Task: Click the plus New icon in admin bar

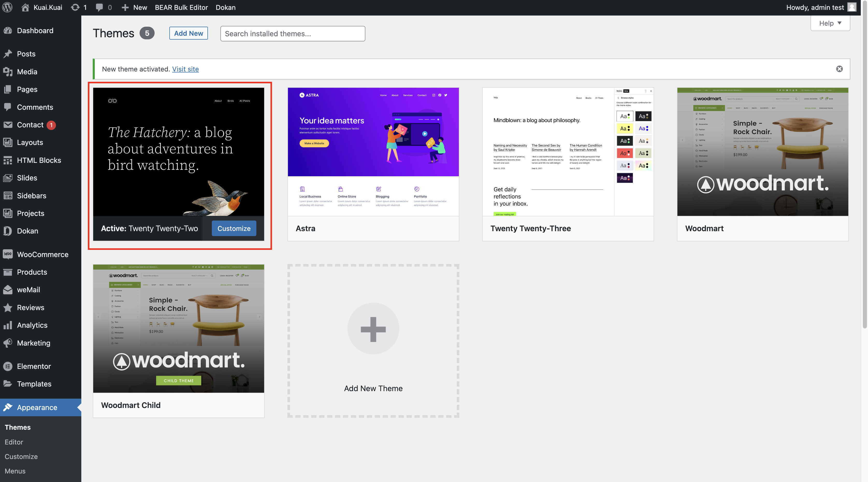Action: 125,8
